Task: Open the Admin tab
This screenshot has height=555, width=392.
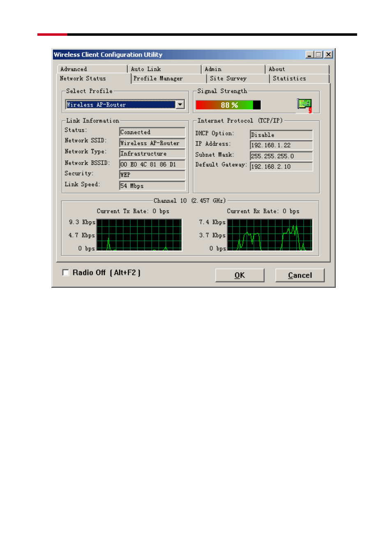Action: pyautogui.click(x=233, y=69)
